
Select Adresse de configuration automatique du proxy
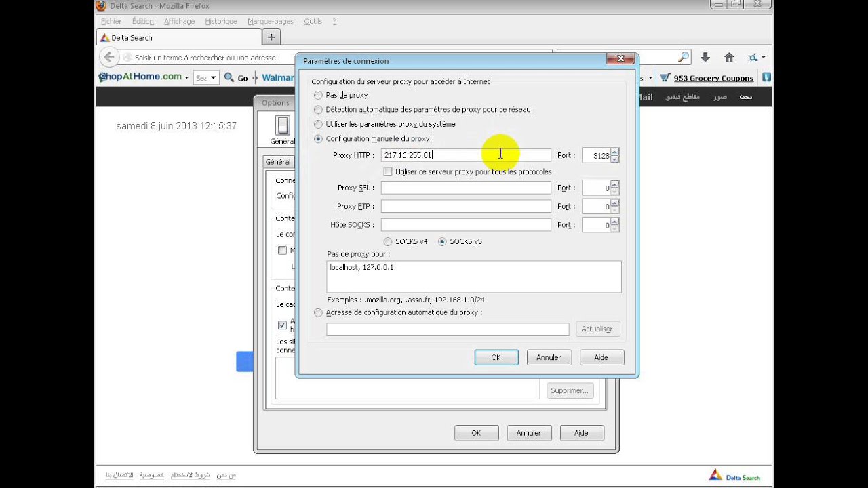318,313
